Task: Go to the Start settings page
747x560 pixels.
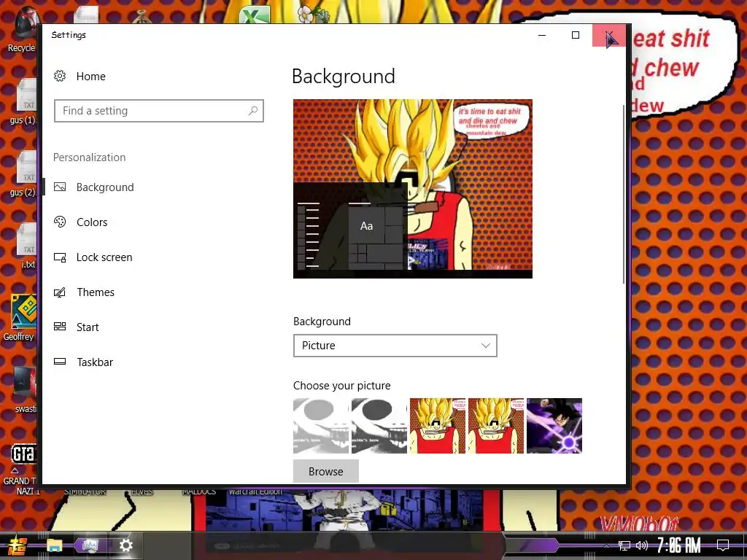Action: (x=88, y=327)
